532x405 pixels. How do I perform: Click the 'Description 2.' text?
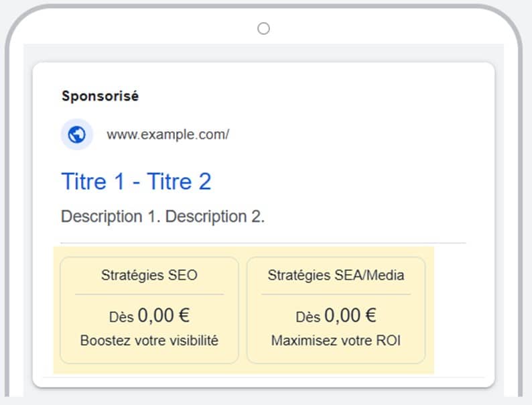click(x=215, y=217)
